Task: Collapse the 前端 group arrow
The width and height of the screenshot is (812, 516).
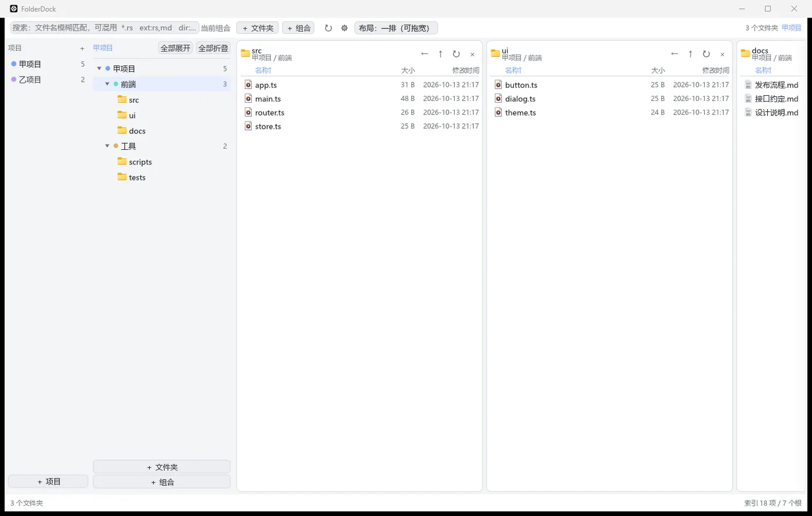Action: (107, 84)
